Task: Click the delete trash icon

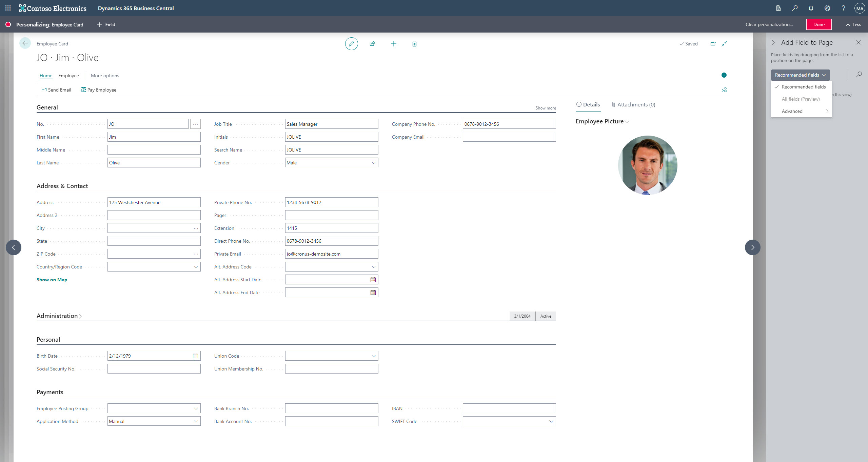Action: click(x=414, y=44)
